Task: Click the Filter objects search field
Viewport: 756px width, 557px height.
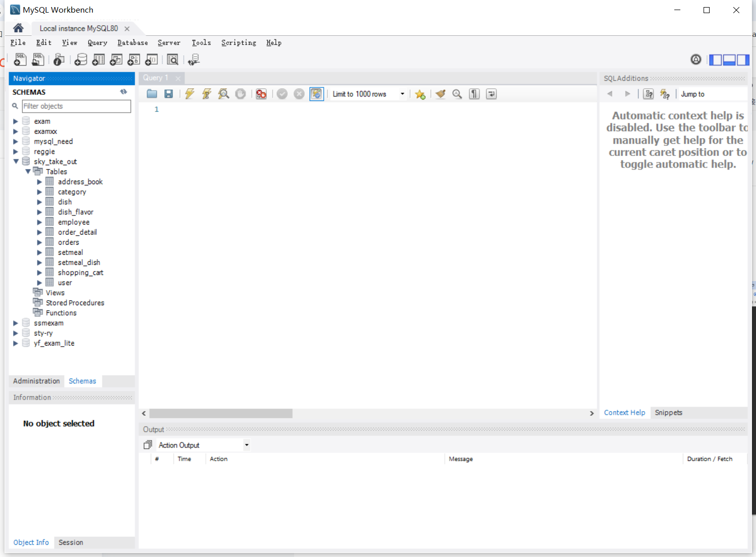Action: (x=76, y=106)
